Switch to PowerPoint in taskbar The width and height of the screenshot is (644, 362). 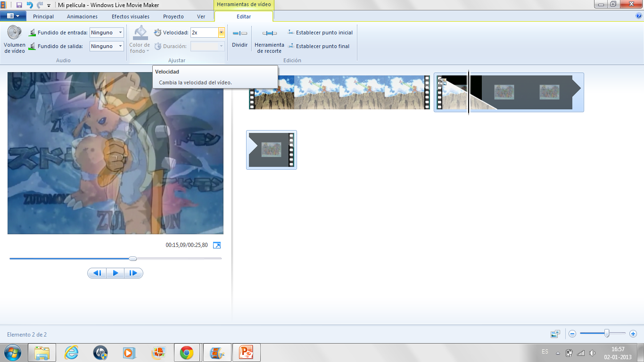click(x=247, y=353)
